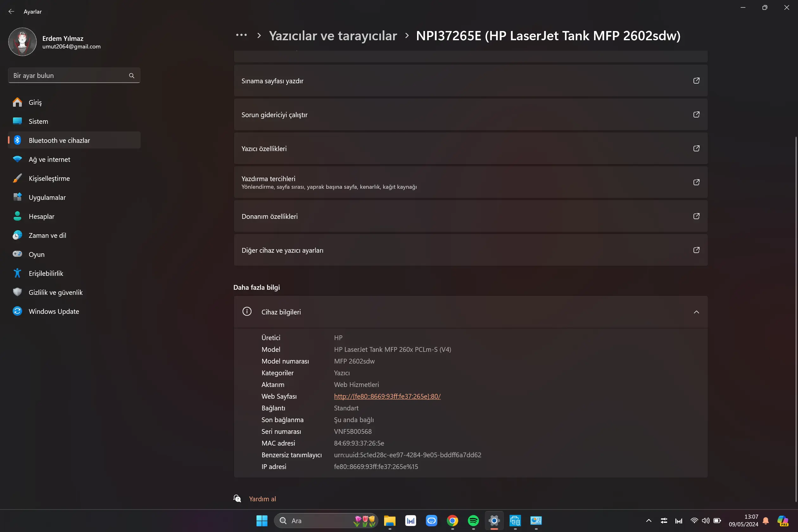Open Wi-Fi network tray icon
The image size is (798, 532).
click(x=694, y=521)
